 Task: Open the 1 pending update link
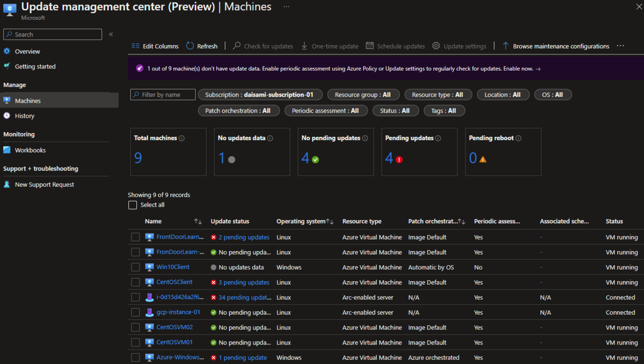coord(243,358)
